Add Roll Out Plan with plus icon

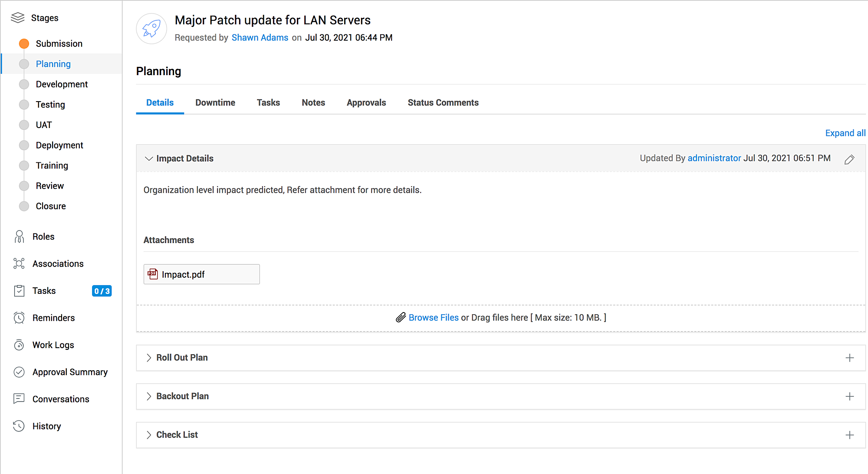pyautogui.click(x=850, y=358)
